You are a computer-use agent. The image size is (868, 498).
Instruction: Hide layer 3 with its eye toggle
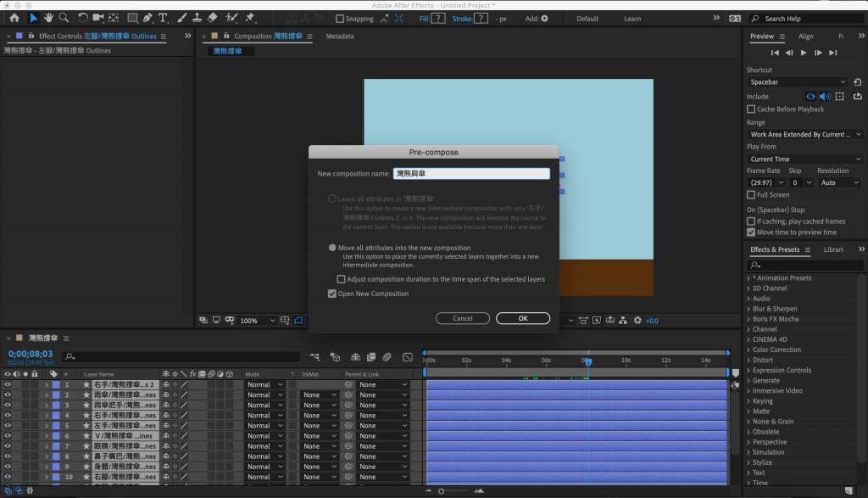point(8,406)
